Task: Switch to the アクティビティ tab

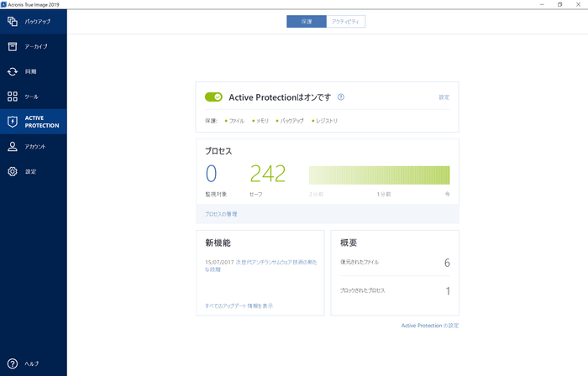Action: (x=346, y=21)
